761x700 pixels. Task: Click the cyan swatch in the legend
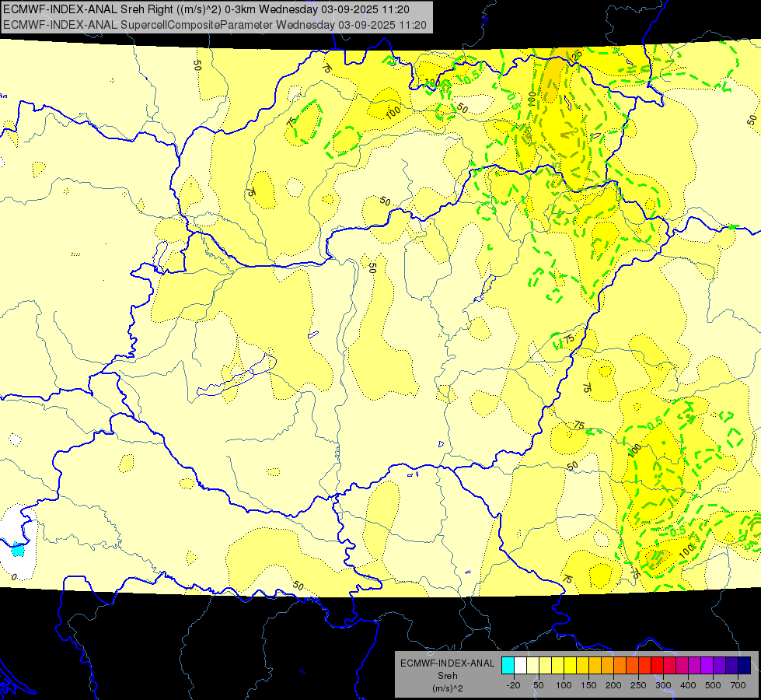coord(508,666)
